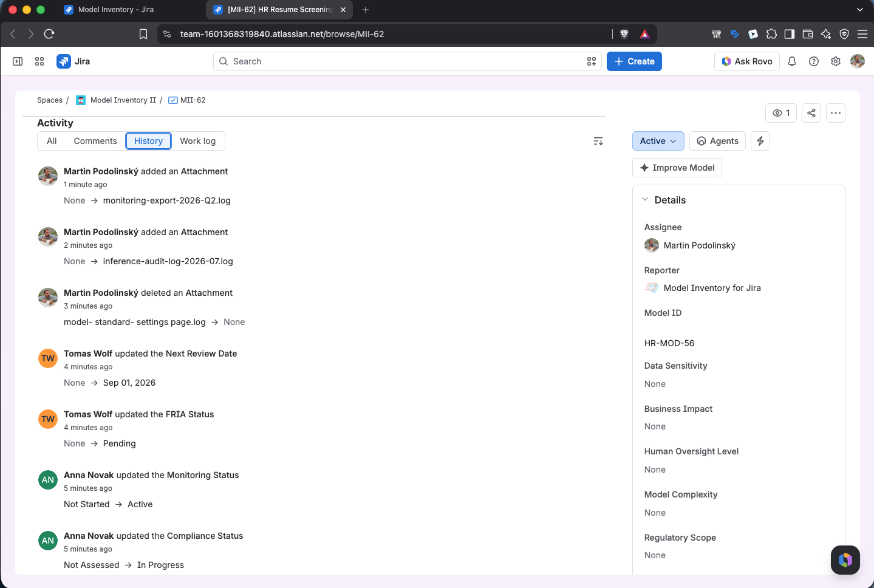Toggle browser sidebar panel icon
The height and width of the screenshot is (588, 874).
coord(790,34)
